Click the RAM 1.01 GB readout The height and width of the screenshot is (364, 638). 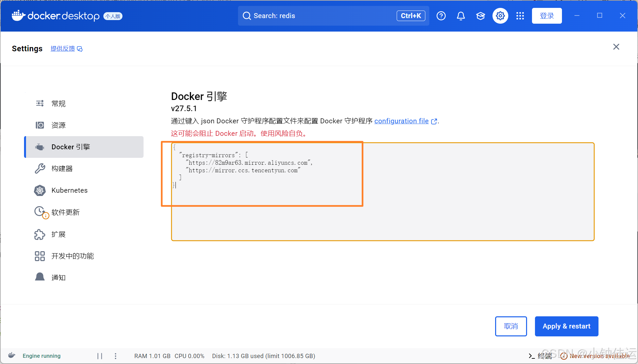(152, 356)
